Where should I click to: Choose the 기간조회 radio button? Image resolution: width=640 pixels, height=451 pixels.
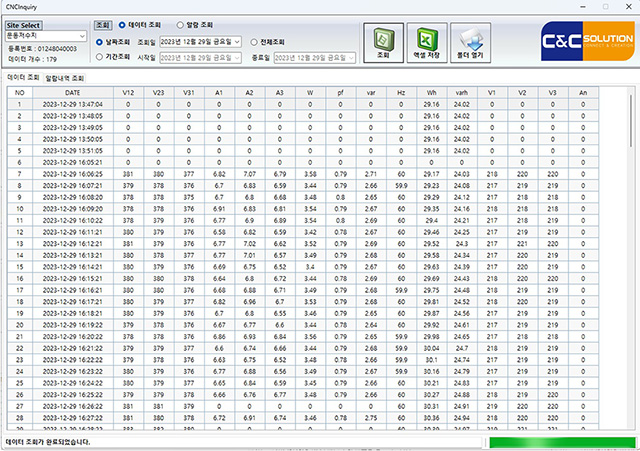[x=101, y=57]
